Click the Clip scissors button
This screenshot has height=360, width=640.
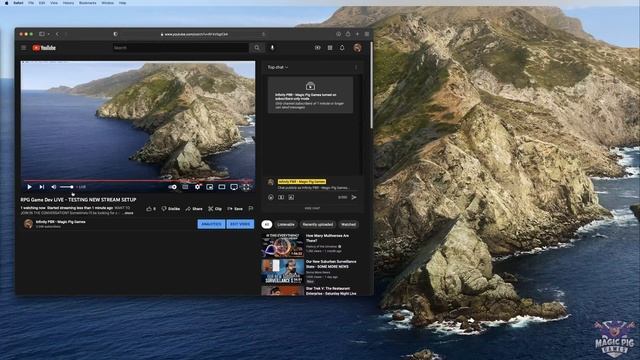pyautogui.click(x=215, y=209)
